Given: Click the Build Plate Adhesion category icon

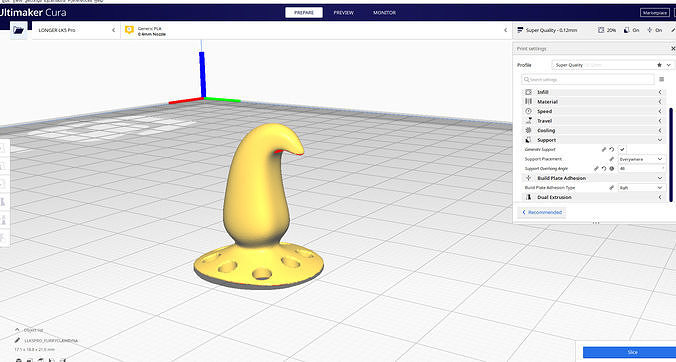Looking at the screenshot, I should (x=528, y=178).
